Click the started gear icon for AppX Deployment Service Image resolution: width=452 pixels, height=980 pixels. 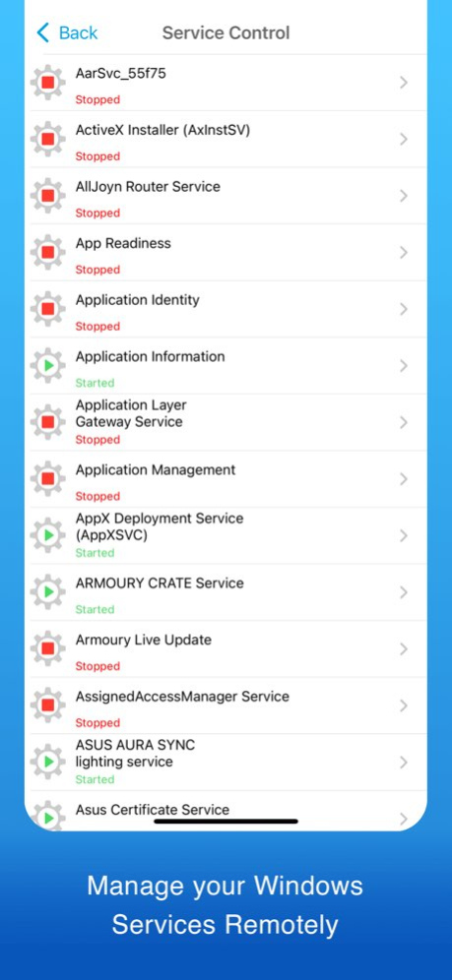click(x=48, y=535)
